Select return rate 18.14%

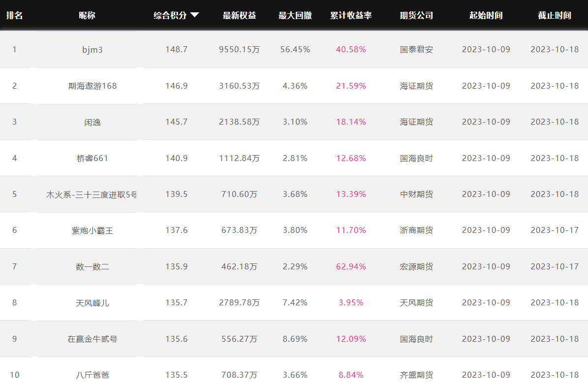pyautogui.click(x=351, y=122)
